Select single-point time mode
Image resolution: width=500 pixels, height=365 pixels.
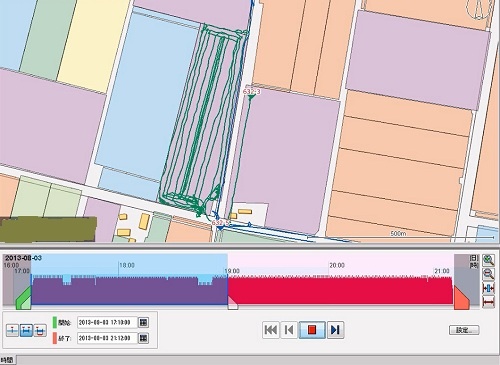coord(12,330)
